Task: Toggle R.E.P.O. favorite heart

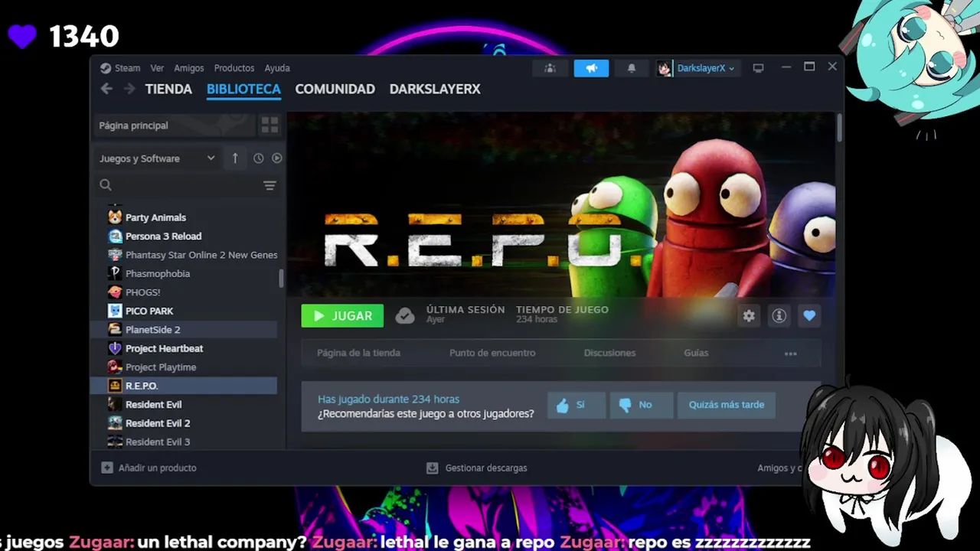Action: [809, 316]
